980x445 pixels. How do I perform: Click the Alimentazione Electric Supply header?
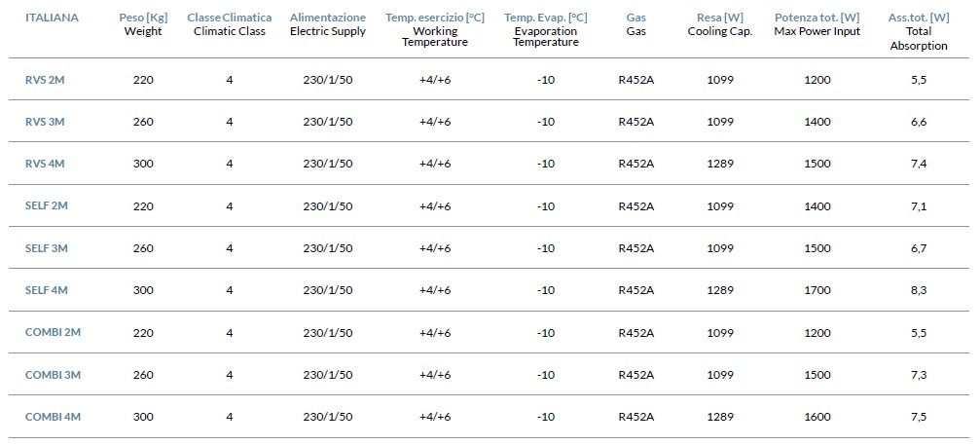click(x=328, y=24)
